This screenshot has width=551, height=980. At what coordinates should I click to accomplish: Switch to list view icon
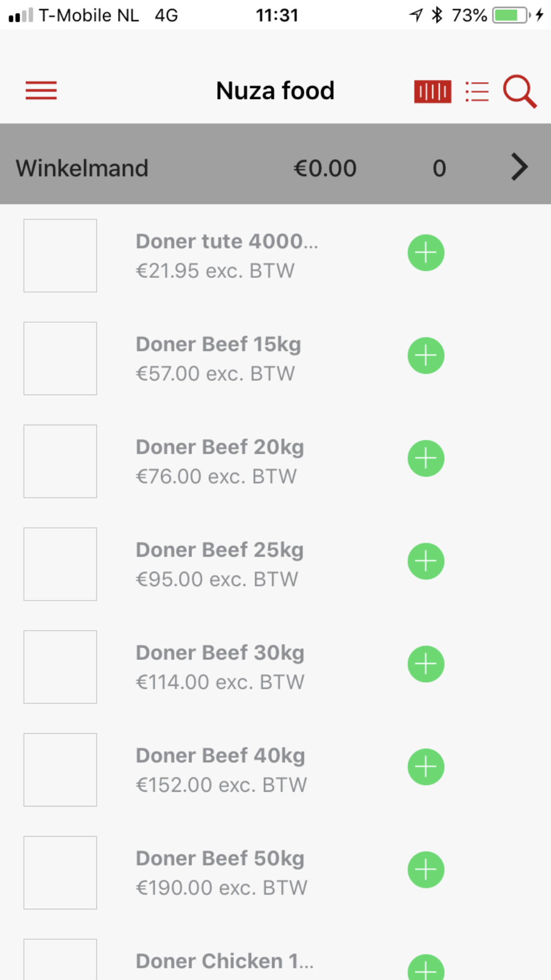coord(477,91)
